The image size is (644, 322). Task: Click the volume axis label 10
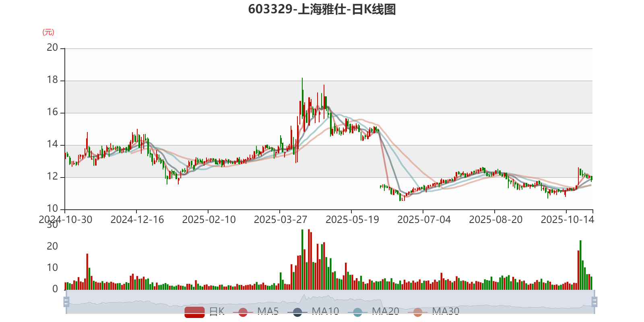point(52,268)
